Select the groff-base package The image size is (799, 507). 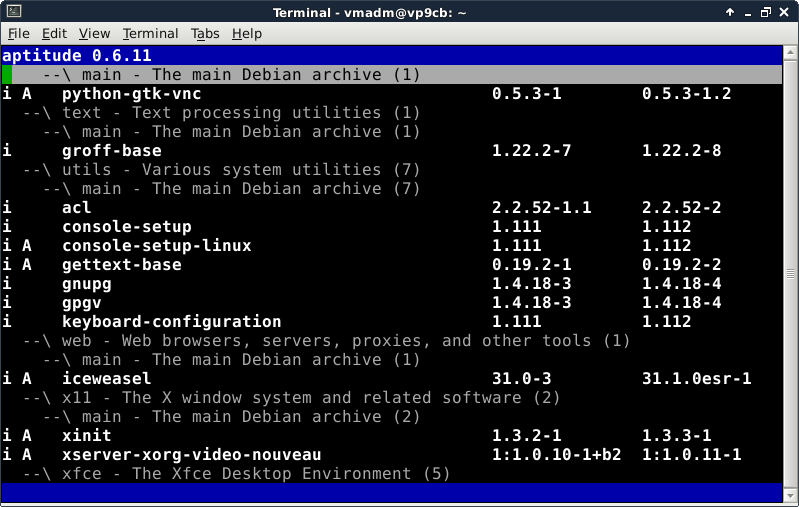[x=111, y=151]
